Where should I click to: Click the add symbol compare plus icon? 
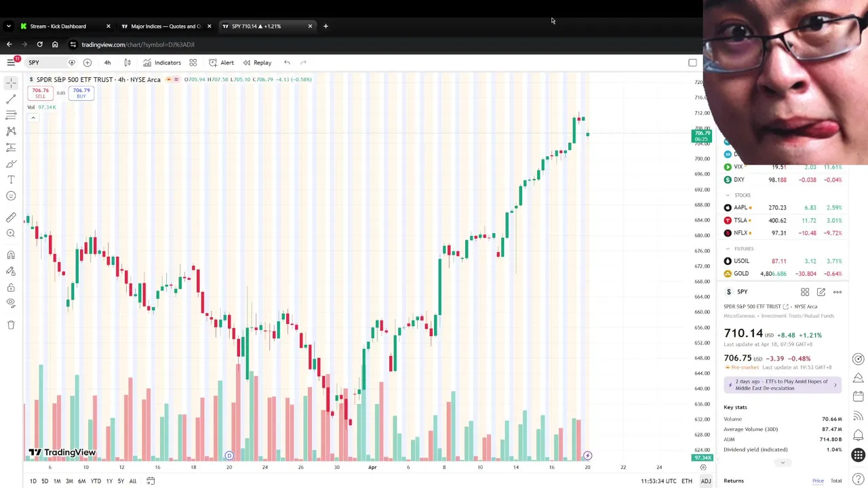click(x=87, y=63)
